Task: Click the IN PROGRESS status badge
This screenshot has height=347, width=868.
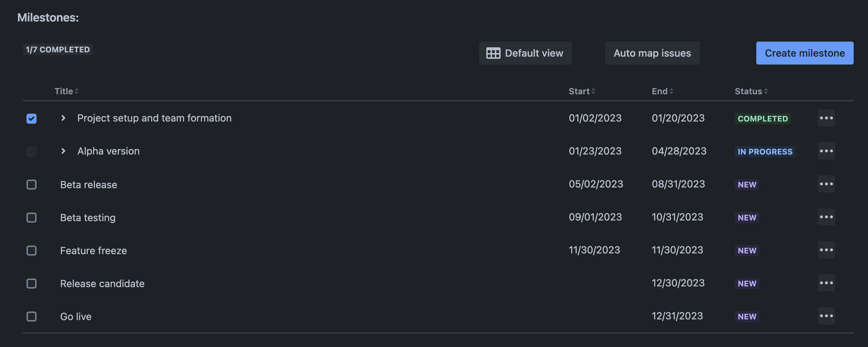Action: click(x=765, y=152)
